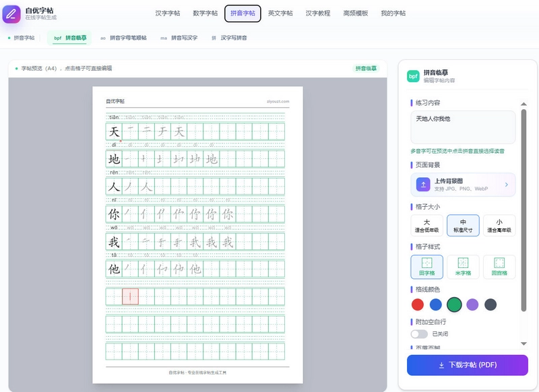Select 大 grid size option
Viewport: 539px width, 392px height.
click(426, 226)
